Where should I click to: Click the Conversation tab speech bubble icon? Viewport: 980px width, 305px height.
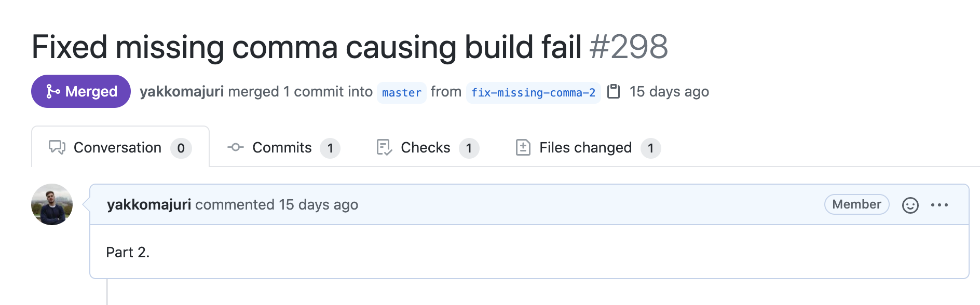pyautogui.click(x=57, y=147)
